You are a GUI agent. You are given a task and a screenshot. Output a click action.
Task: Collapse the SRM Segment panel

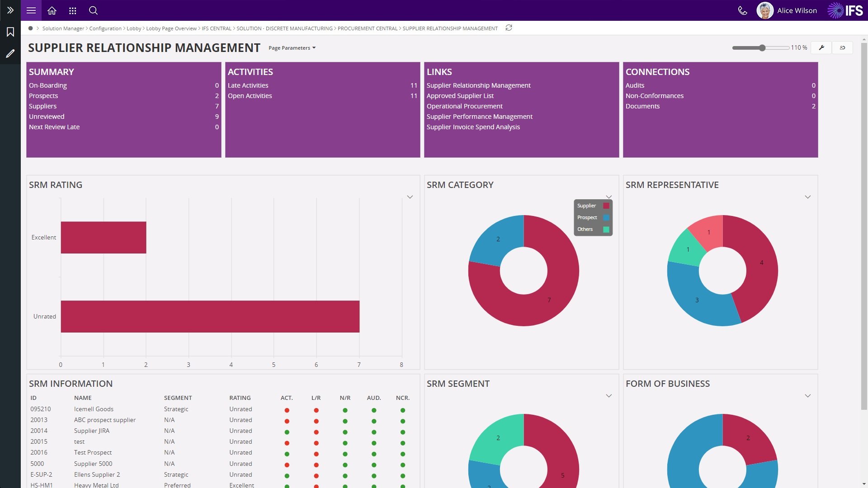click(609, 395)
